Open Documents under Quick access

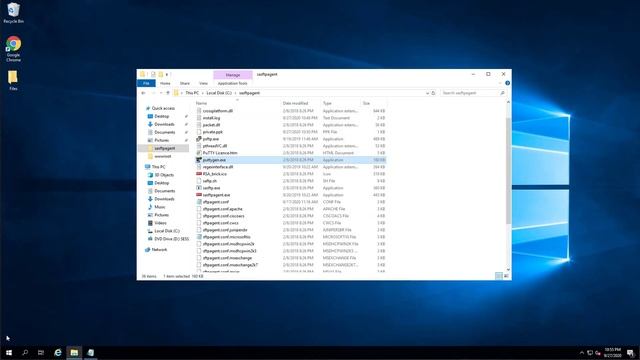(x=164, y=132)
